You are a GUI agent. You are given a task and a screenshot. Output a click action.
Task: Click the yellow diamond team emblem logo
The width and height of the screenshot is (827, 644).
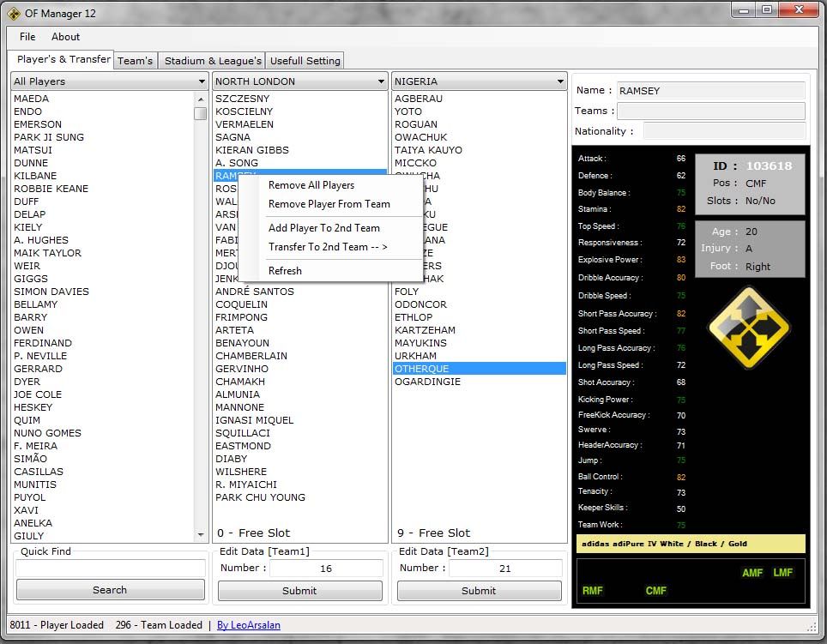748,327
